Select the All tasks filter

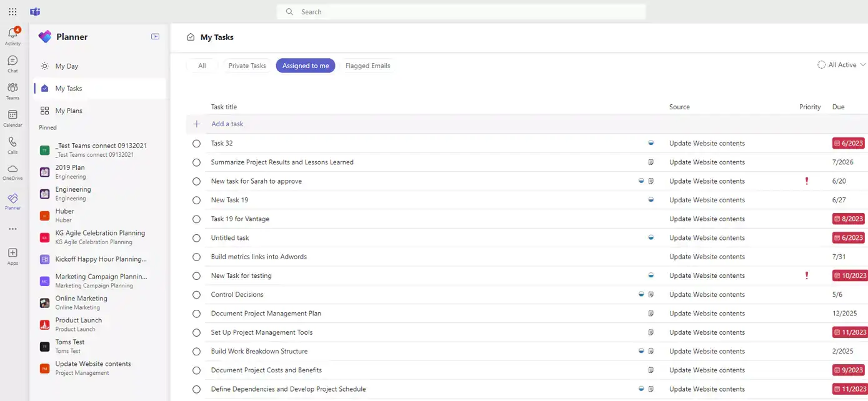pos(201,65)
